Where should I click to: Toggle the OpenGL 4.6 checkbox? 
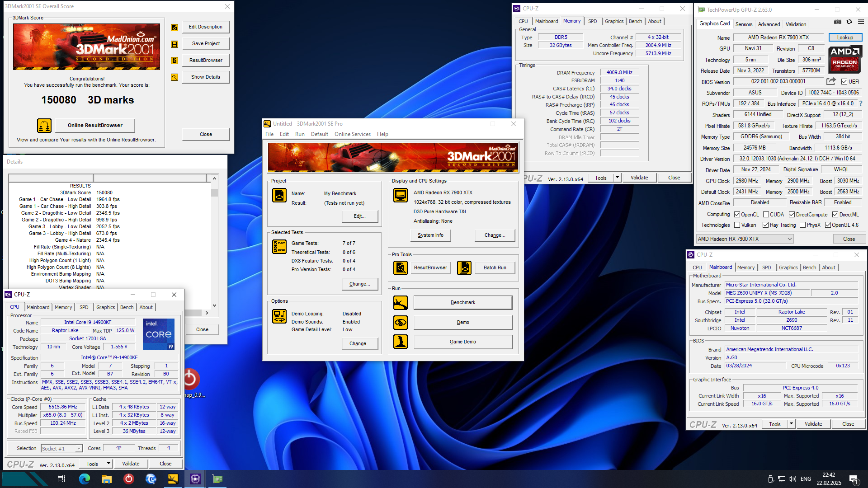[x=828, y=225]
